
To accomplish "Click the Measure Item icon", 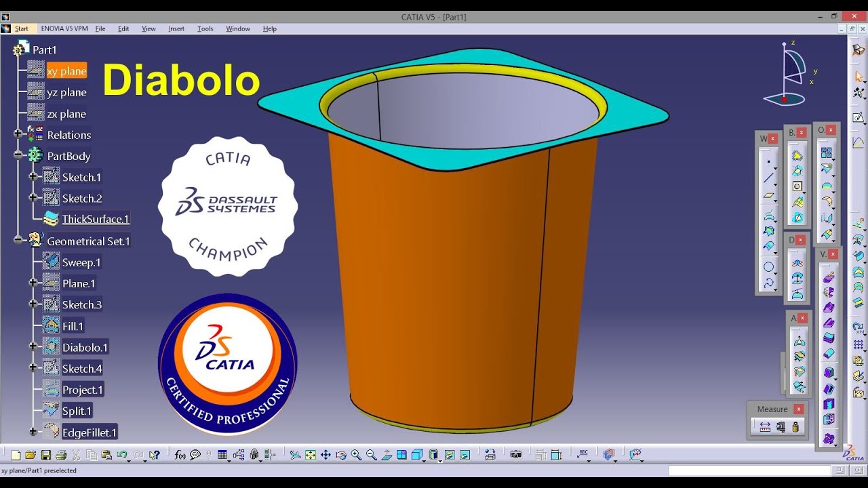I will 781,427.
